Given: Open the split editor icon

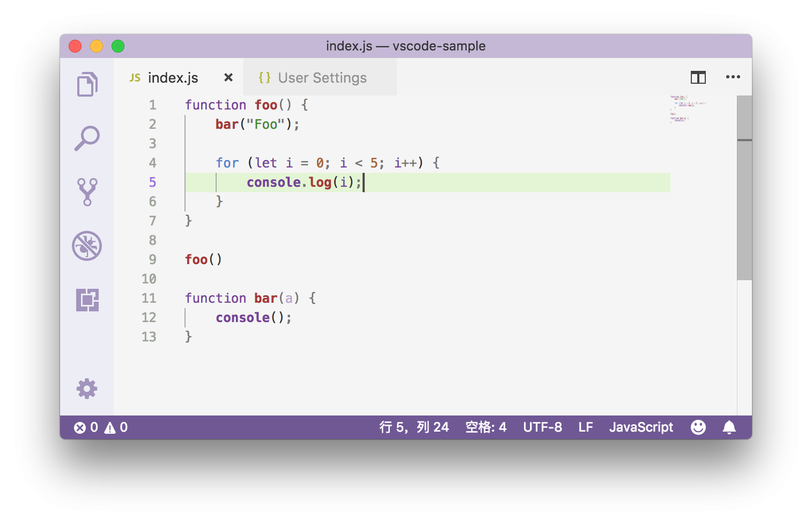Looking at the screenshot, I should click(698, 77).
